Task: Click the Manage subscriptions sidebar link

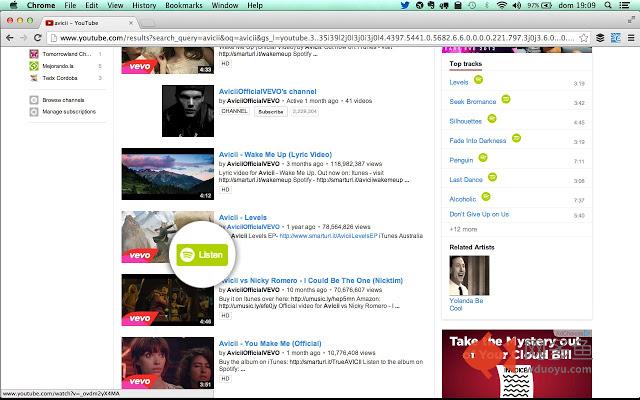Action: (x=69, y=111)
